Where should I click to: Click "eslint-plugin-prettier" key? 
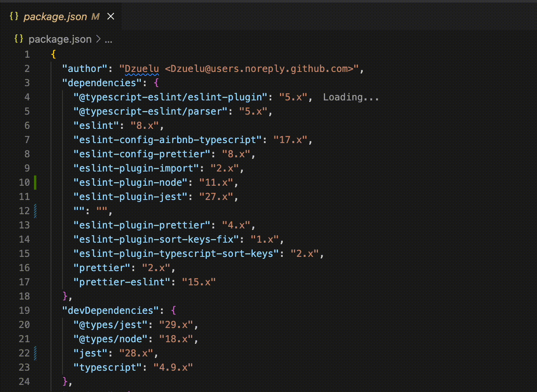142,225
